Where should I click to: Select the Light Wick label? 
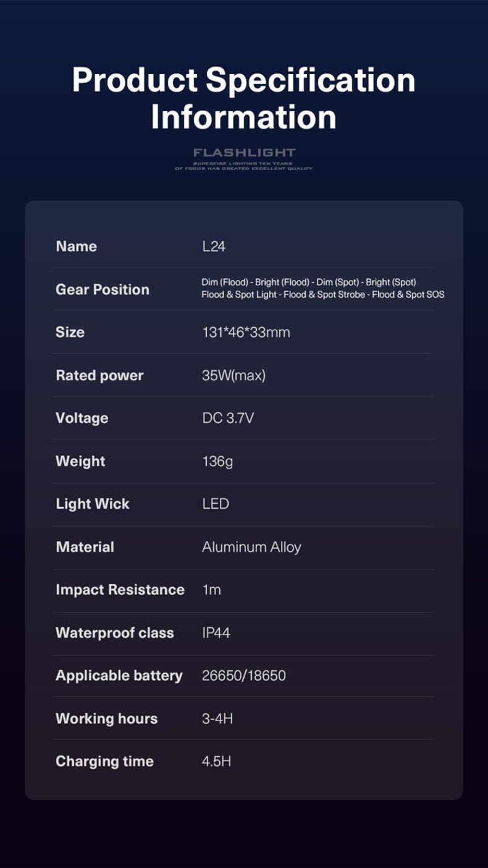pyautogui.click(x=93, y=504)
